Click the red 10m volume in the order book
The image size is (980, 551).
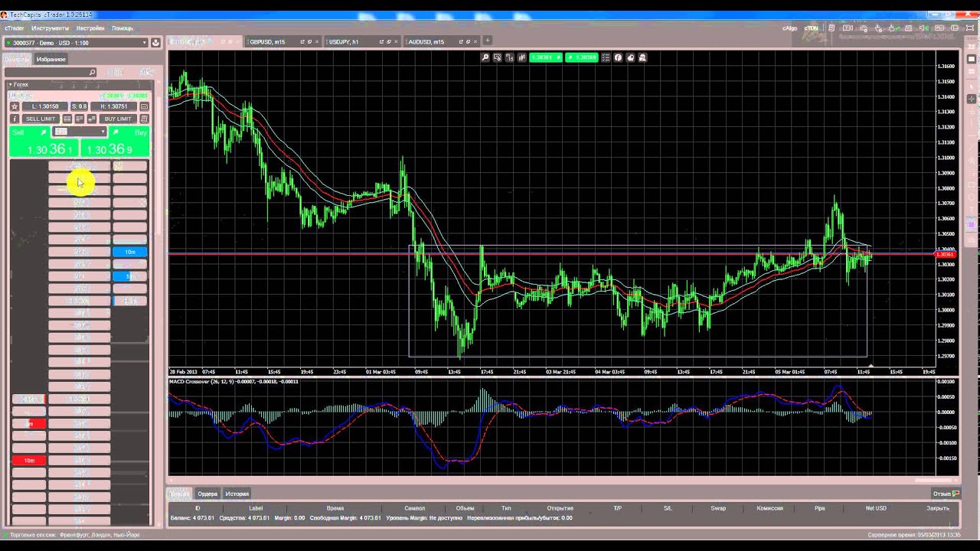click(29, 460)
